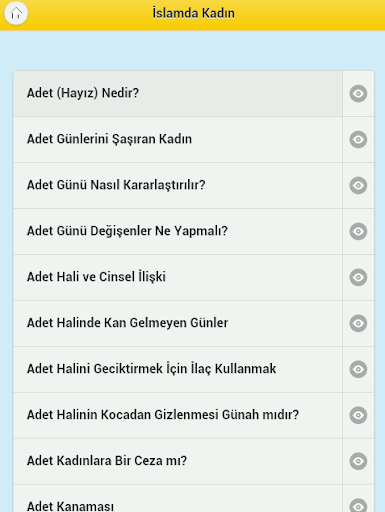This screenshot has width=385, height=512.
Task: Click eye icon for Adet Günlerini Şaşıran Kadın
Action: (358, 139)
